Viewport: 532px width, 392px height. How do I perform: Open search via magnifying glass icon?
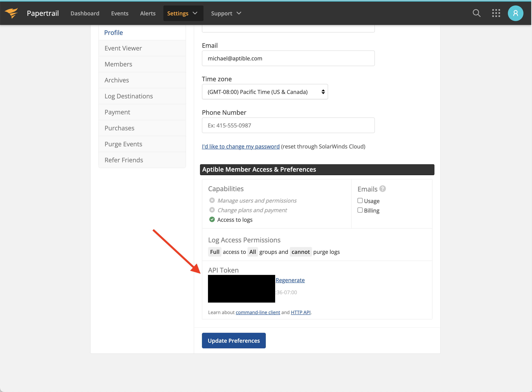[x=477, y=13]
